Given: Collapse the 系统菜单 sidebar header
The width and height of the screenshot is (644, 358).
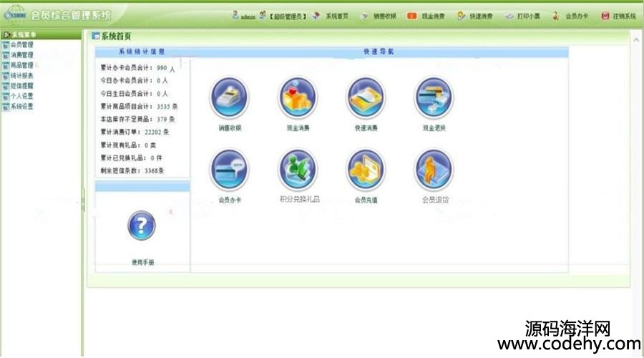Looking at the screenshot, I should coord(41,34).
